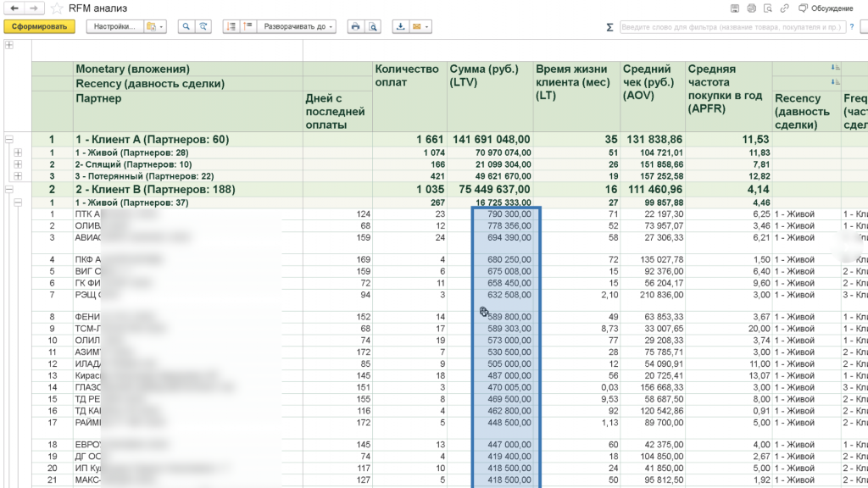Image resolution: width=868 pixels, height=488 pixels.
Task: Expand the '1 - Живой (Партнеров: 28)' group
Action: click(x=19, y=152)
